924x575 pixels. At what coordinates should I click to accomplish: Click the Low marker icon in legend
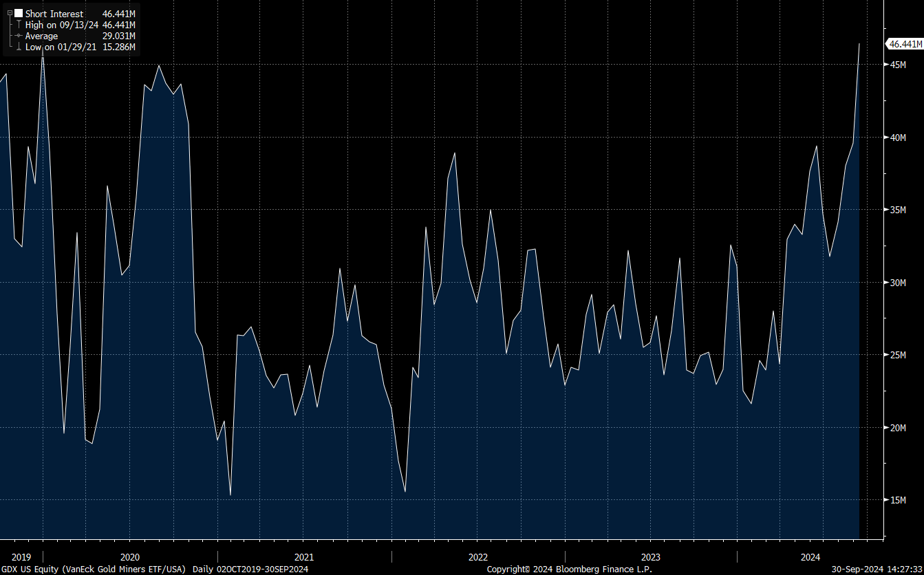[19, 47]
